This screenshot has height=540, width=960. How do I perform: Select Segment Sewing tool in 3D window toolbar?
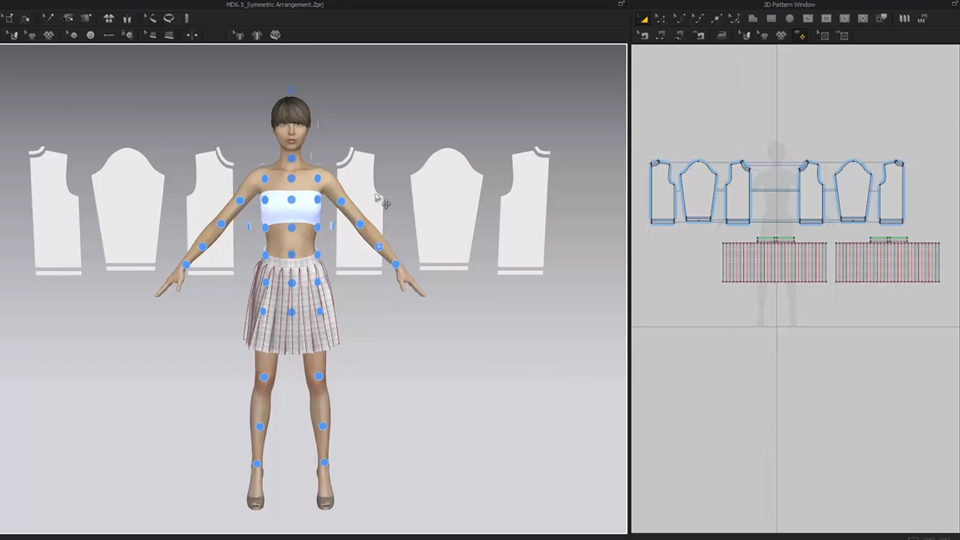point(30,35)
